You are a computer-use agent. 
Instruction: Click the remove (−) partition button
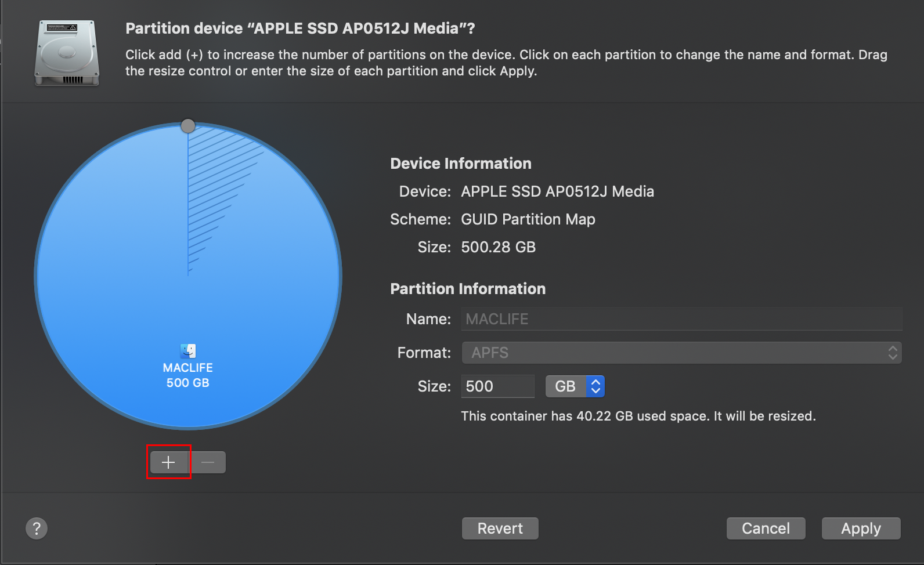[x=208, y=462]
